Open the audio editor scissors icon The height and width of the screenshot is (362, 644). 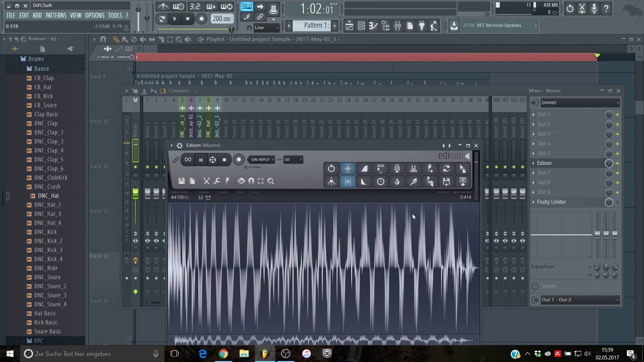coord(582,8)
